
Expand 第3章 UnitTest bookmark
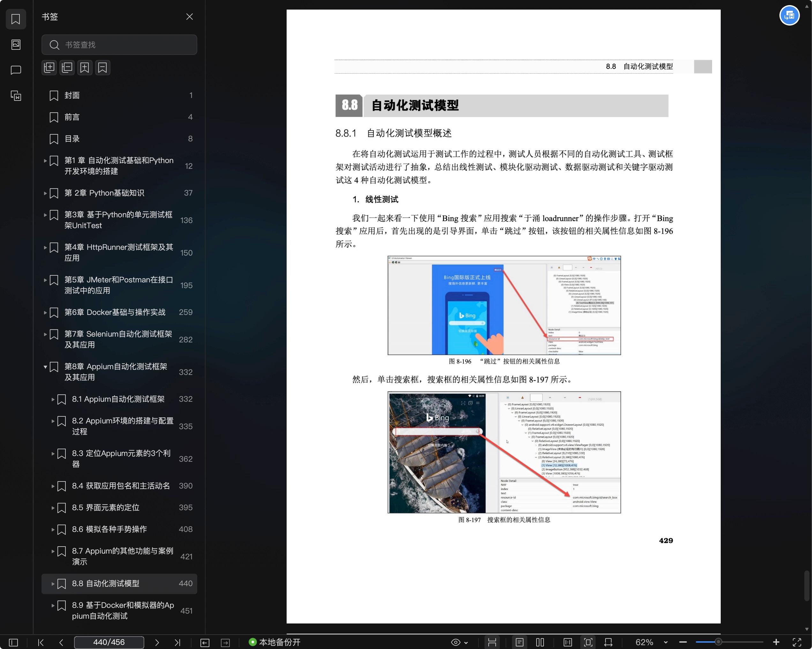point(45,215)
